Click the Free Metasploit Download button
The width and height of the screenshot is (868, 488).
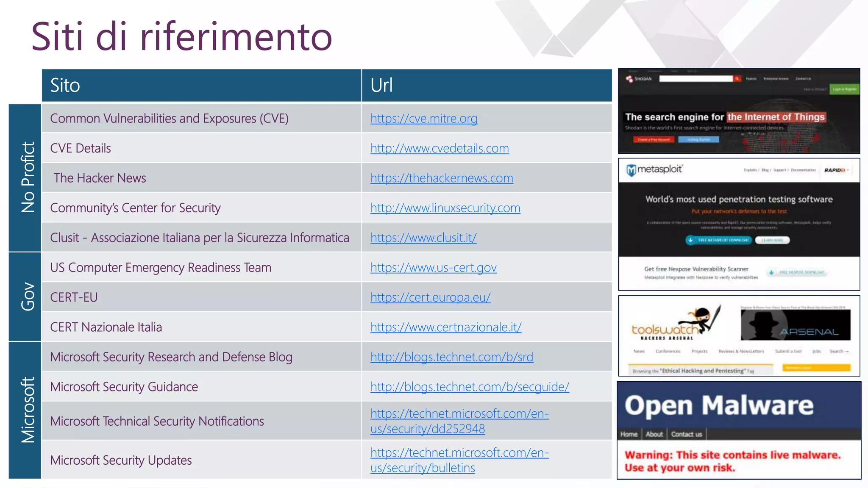[x=719, y=240]
